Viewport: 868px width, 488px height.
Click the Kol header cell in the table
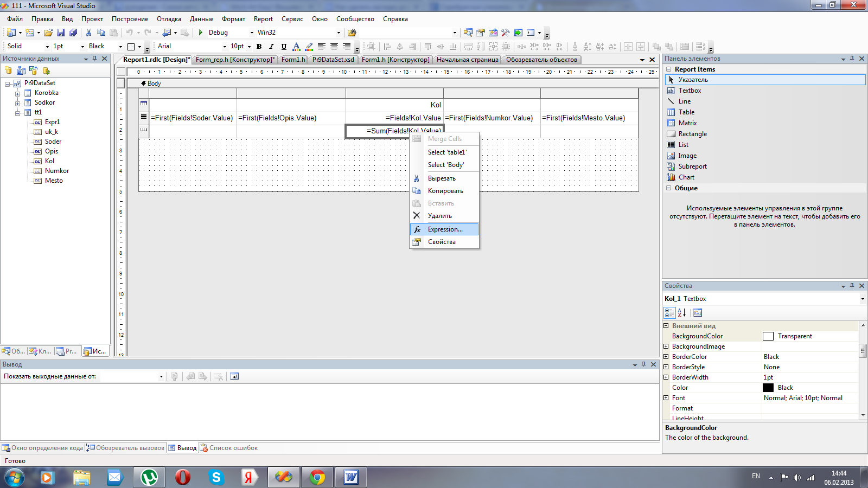click(394, 105)
